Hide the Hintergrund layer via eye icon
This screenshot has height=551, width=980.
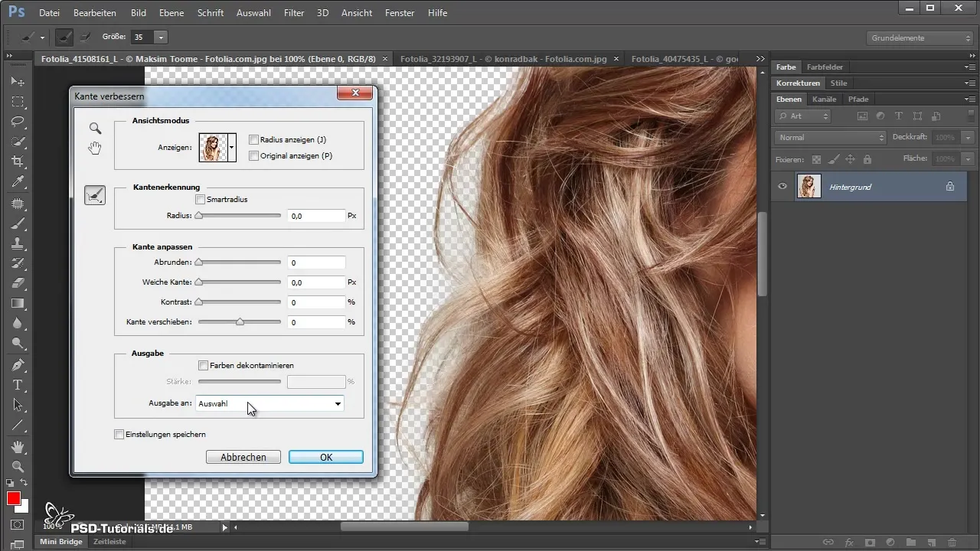click(782, 186)
